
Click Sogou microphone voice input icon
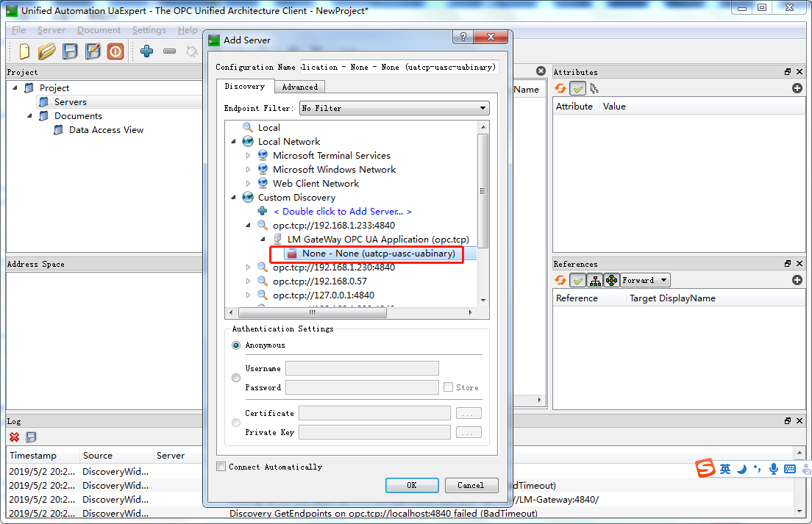coord(773,469)
